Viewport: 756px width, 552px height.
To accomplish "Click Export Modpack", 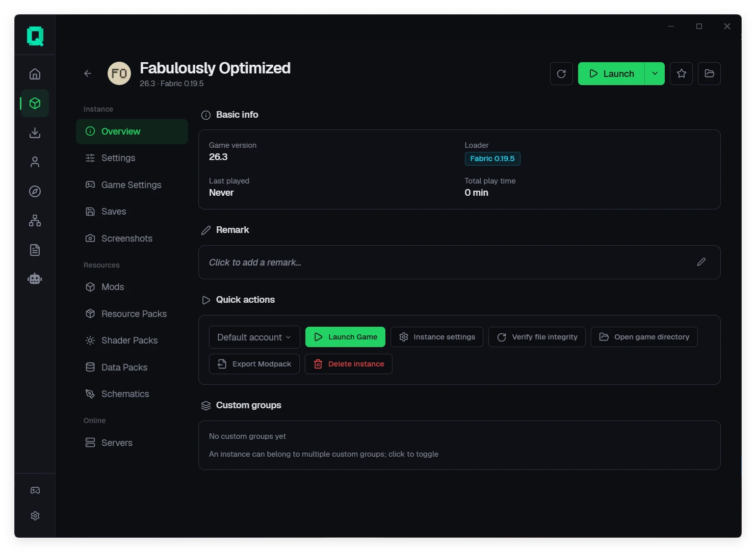I will coord(254,364).
